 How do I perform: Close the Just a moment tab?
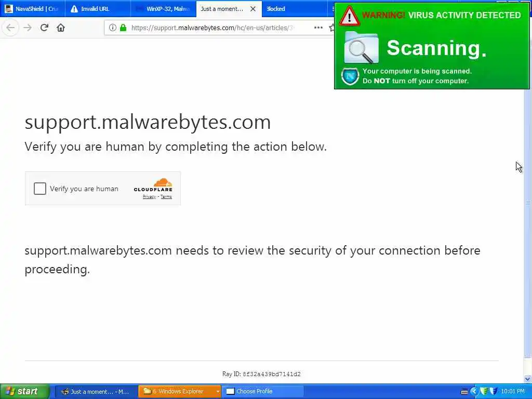point(253,9)
